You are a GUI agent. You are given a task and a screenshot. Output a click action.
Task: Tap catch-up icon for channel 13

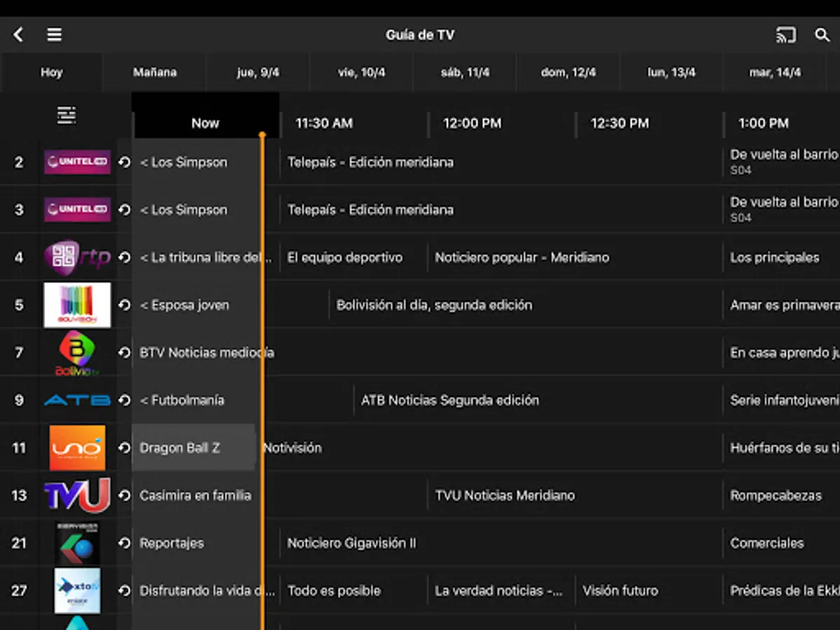(125, 496)
